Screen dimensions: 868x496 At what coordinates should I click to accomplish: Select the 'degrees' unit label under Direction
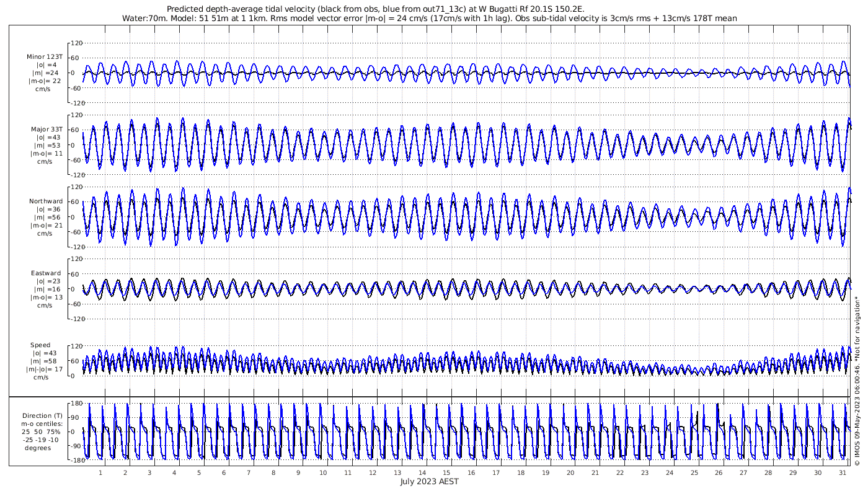[x=38, y=448]
